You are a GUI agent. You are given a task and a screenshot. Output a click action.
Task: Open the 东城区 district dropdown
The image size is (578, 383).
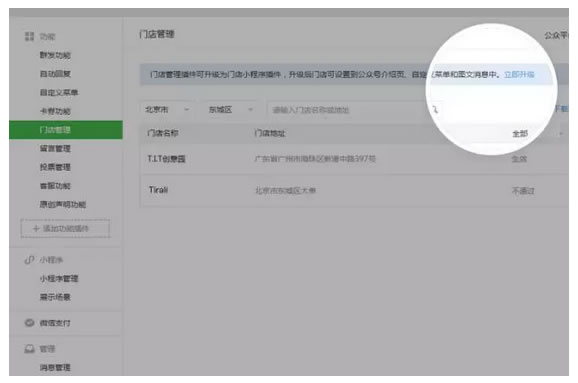[231, 109]
